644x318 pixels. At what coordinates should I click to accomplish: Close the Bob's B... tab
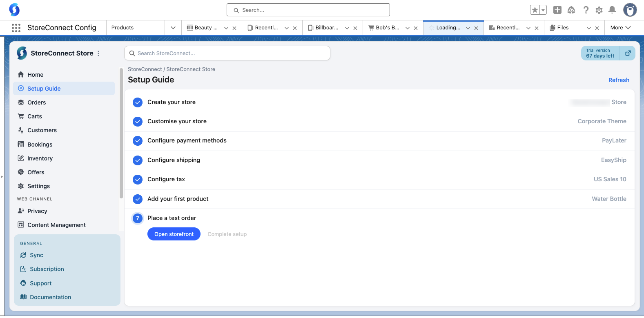pyautogui.click(x=416, y=28)
